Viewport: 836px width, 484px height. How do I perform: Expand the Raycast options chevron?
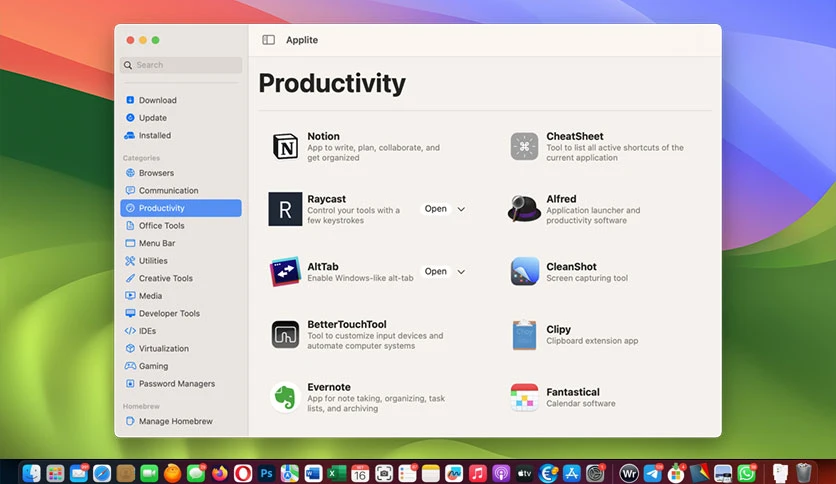461,209
